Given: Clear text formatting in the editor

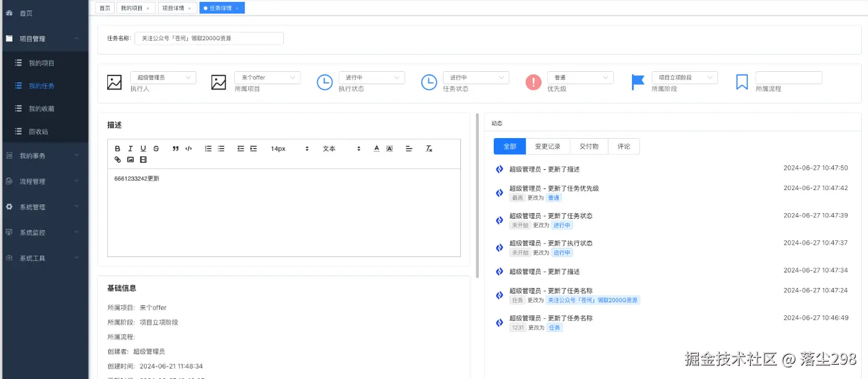Looking at the screenshot, I should point(429,149).
